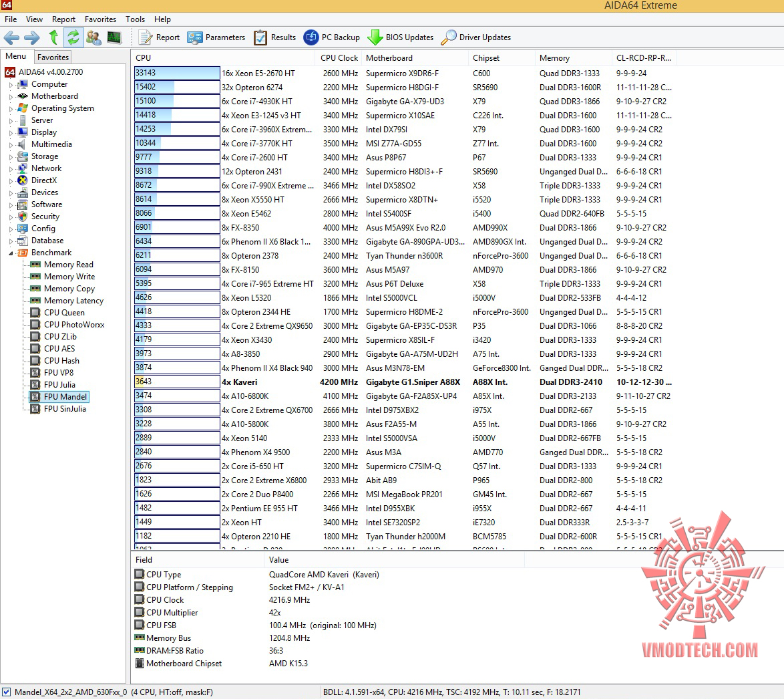Select the Security shield icon
784x699 pixels.
click(23, 216)
